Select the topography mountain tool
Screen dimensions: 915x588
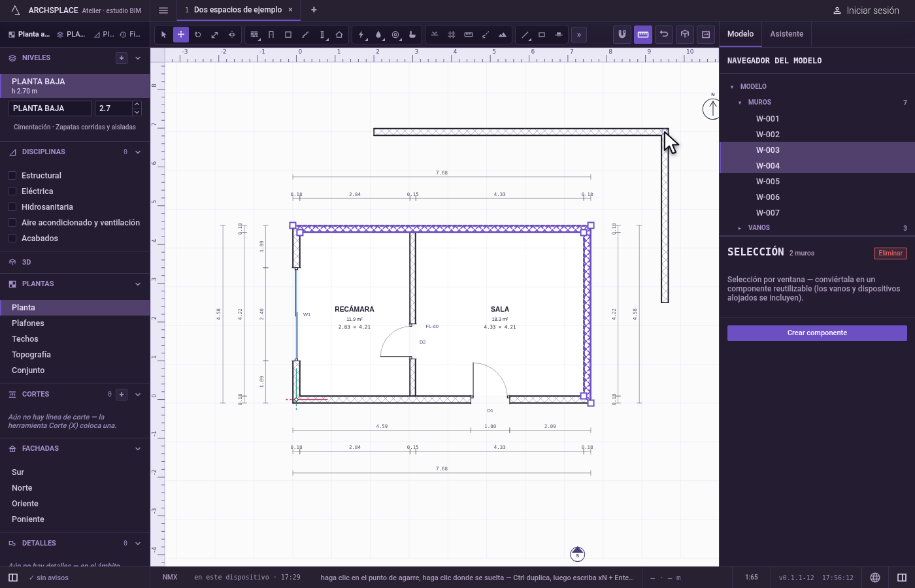coord(503,35)
